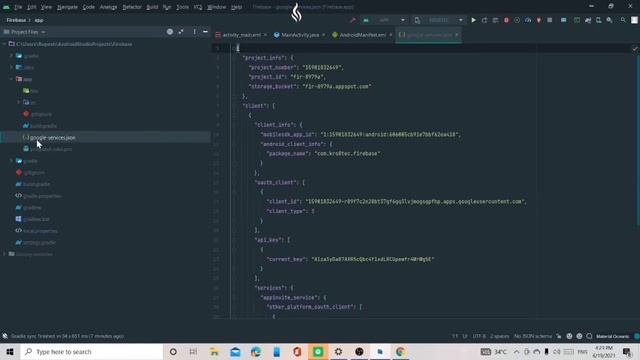Viewport: 640px width, 360px height.
Task: Click the second face icon in status bar
Action: click(x=579, y=336)
